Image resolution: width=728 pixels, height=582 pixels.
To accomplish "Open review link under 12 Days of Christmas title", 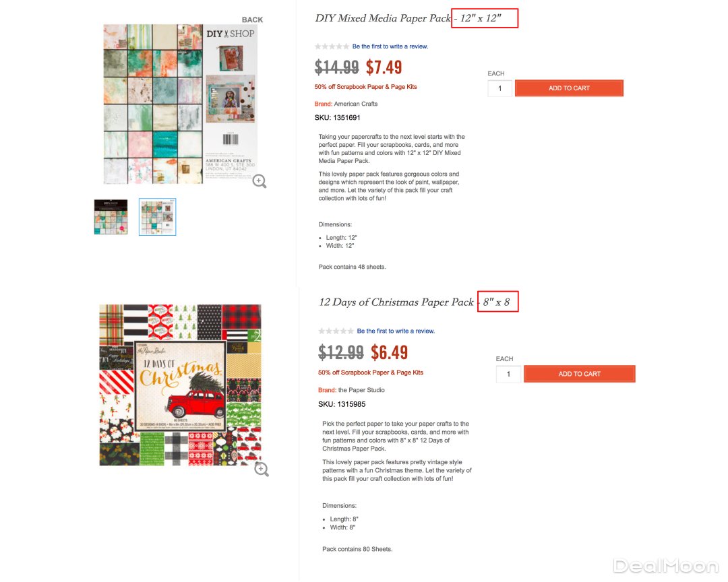I will click(396, 331).
